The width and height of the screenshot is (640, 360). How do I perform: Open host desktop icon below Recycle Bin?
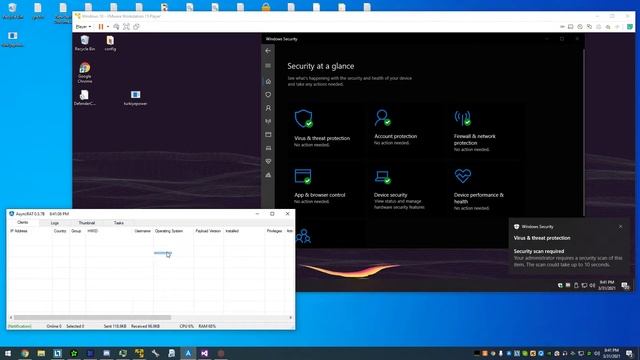coord(12,39)
